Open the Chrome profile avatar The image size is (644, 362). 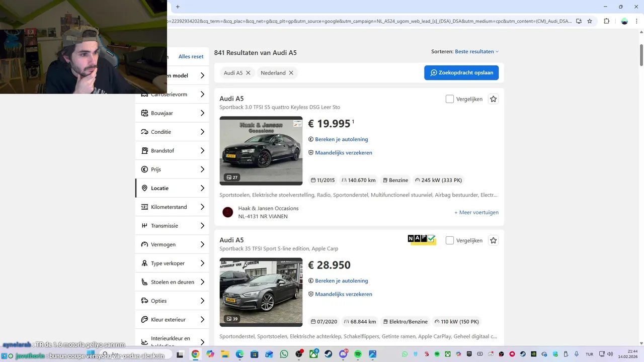point(624,21)
